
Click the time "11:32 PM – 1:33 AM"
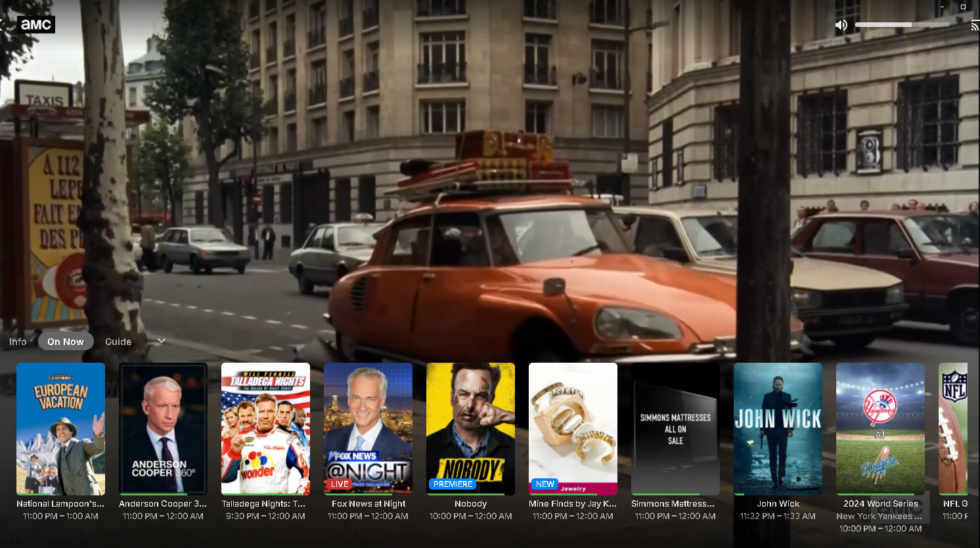(778, 516)
